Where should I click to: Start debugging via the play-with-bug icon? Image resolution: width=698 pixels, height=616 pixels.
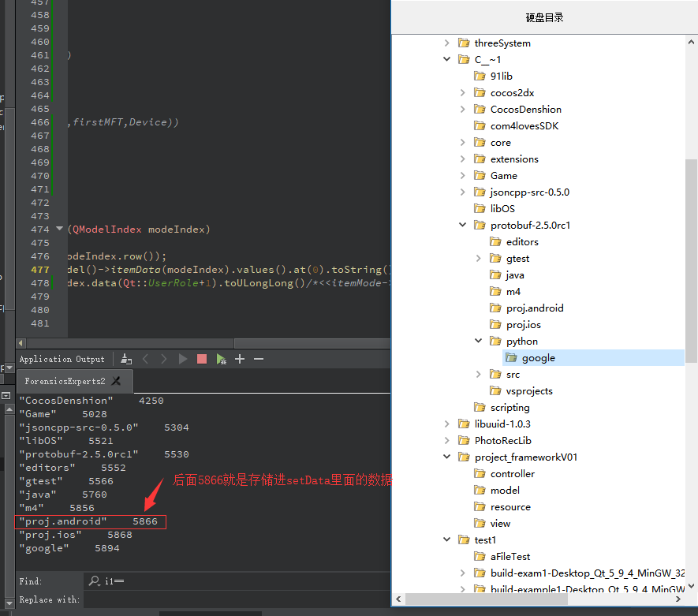tap(222, 359)
